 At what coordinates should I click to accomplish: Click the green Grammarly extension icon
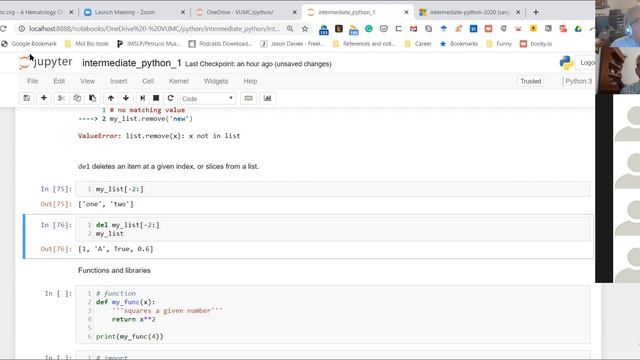[369, 29]
